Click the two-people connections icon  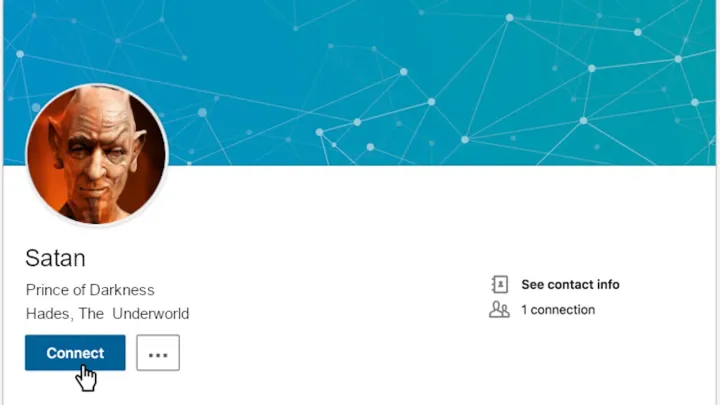(x=499, y=310)
